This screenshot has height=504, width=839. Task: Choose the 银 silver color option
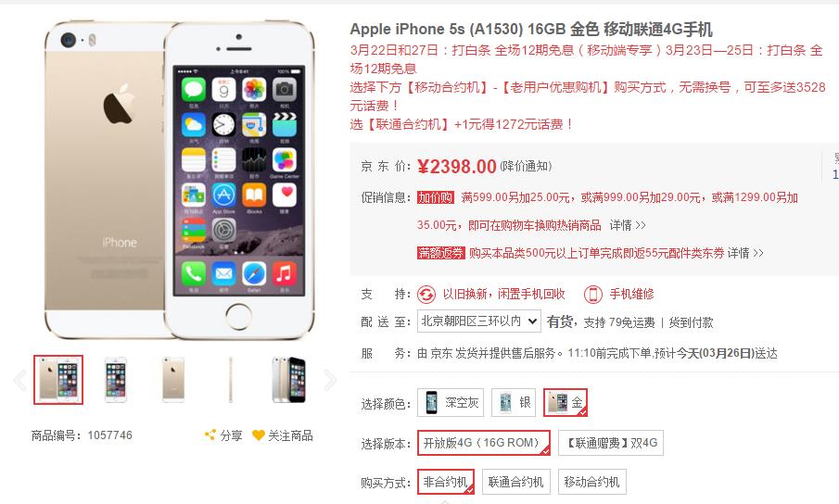514,402
